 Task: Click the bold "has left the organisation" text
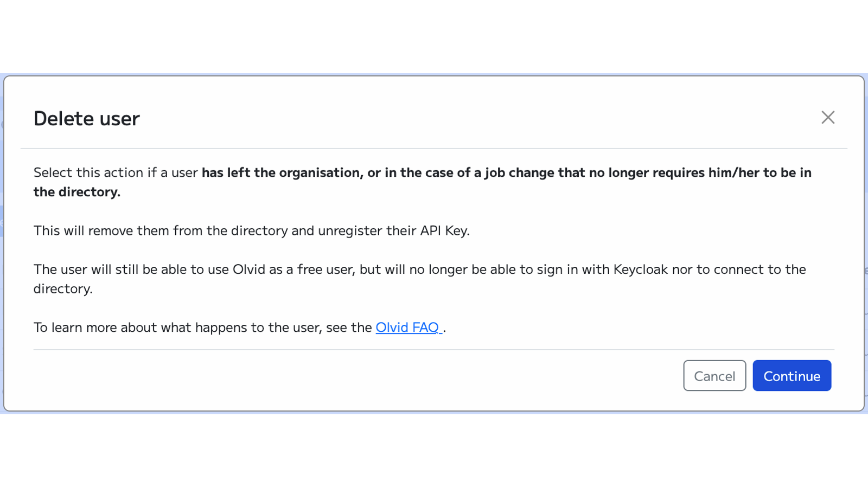[281, 172]
